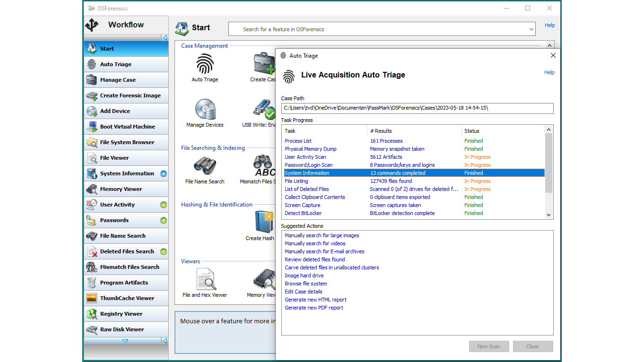Screen dimensions: 644x362
Task: Select Start in the Workflow sidebar
Action: click(126, 49)
